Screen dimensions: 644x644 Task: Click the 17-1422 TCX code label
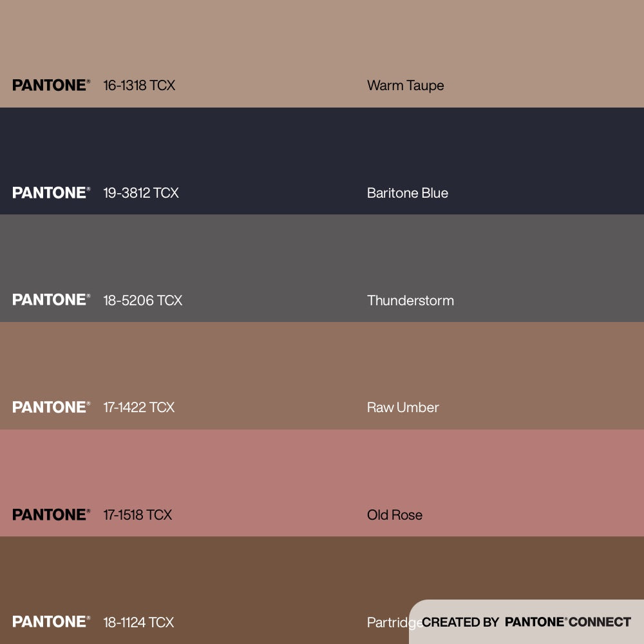[138, 407]
